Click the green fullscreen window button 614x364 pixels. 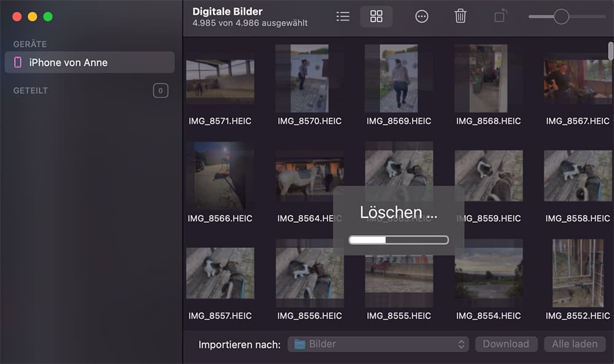pyautogui.click(x=48, y=17)
